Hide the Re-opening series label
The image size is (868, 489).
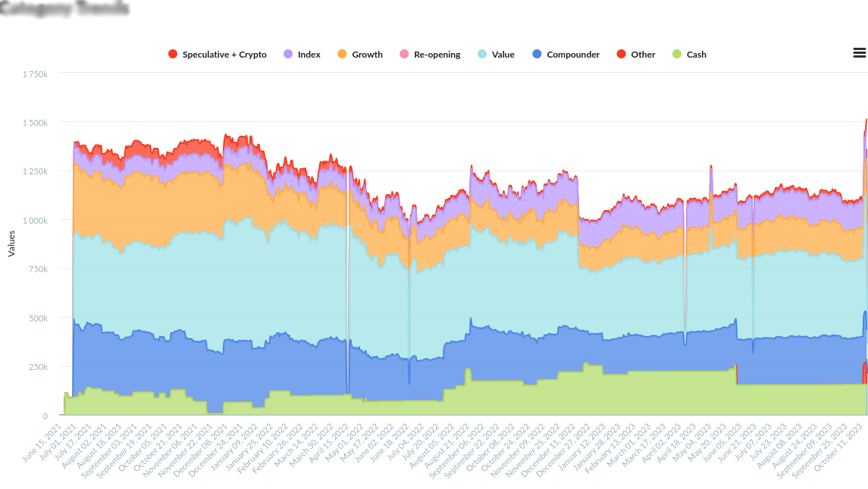click(x=437, y=55)
